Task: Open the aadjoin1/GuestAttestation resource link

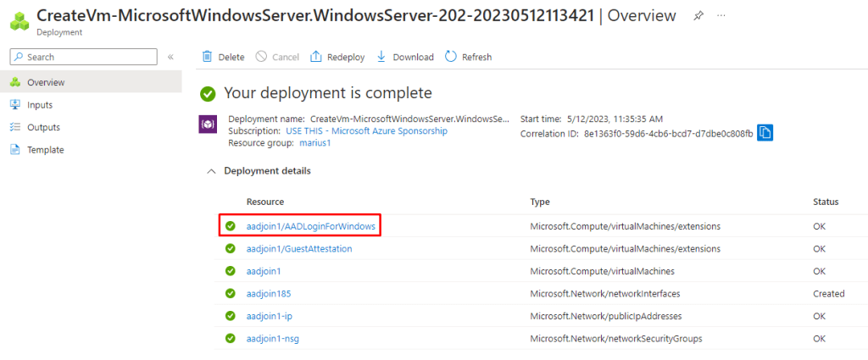Action: click(298, 249)
